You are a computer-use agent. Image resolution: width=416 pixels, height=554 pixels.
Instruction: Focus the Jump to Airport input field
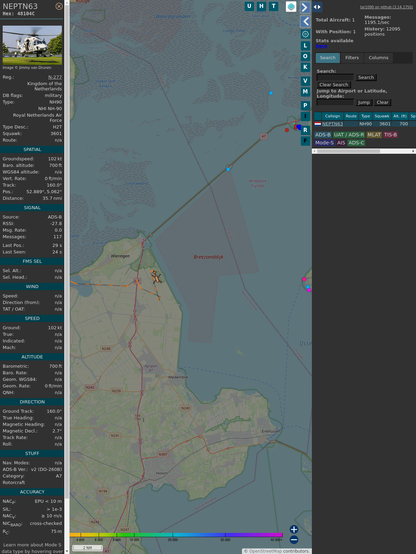(x=335, y=102)
